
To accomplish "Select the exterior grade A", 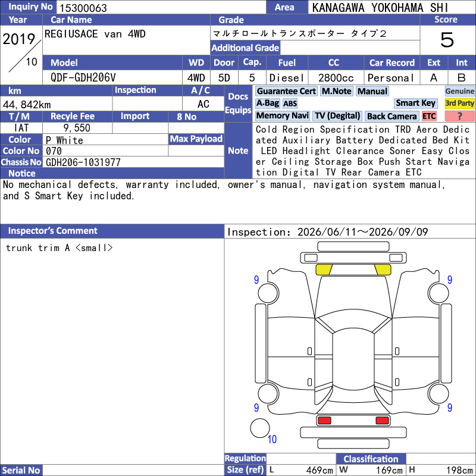I will coord(434,78).
